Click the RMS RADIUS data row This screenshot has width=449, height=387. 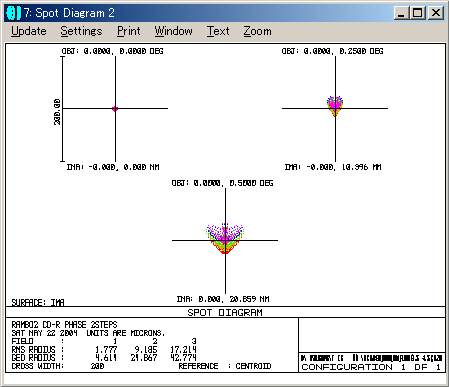tap(104, 349)
